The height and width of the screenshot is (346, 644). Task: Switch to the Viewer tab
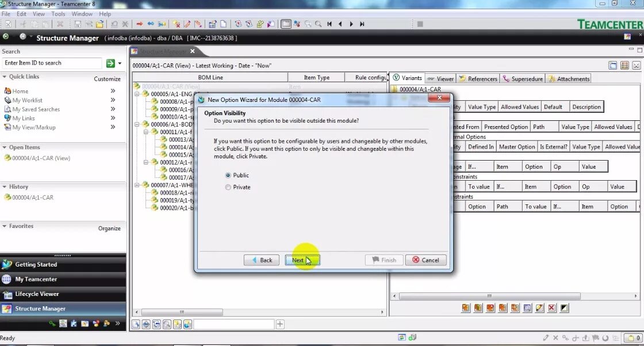click(440, 78)
